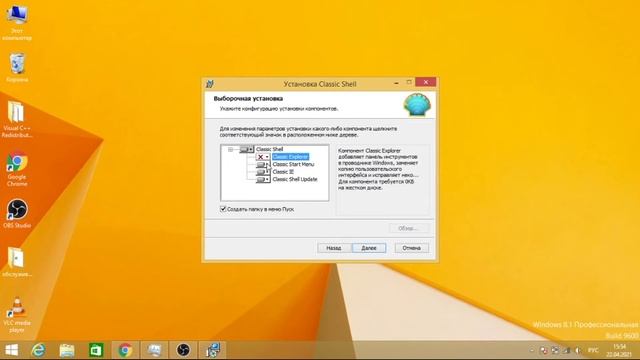Viewport: 640px width, 360px height.
Task: Close the Classic Shell setup window
Action: tap(425, 82)
